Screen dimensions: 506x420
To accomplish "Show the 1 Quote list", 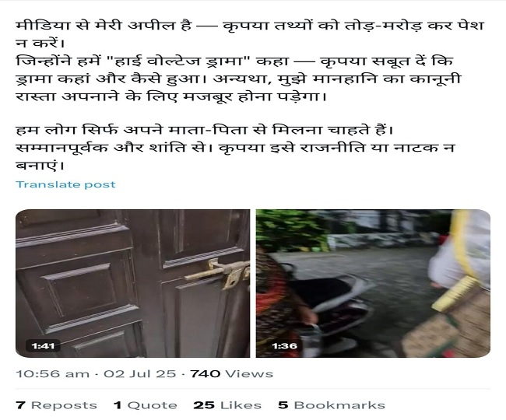I will (146, 405).
